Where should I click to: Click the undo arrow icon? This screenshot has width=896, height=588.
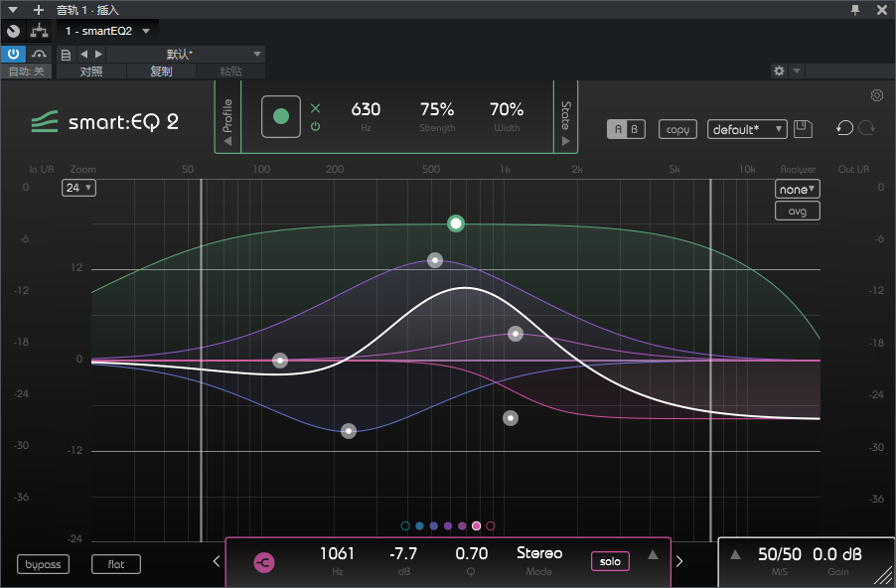[x=844, y=128]
